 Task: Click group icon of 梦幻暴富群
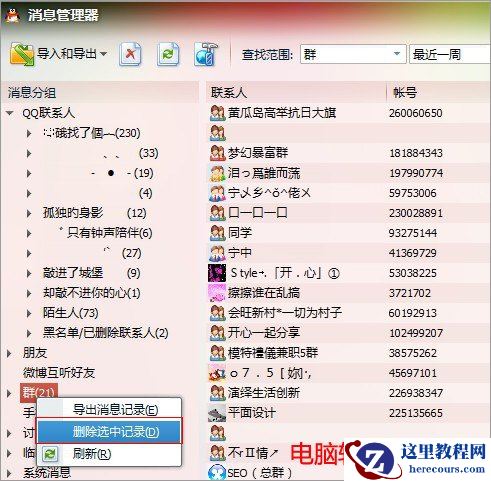coord(218,153)
